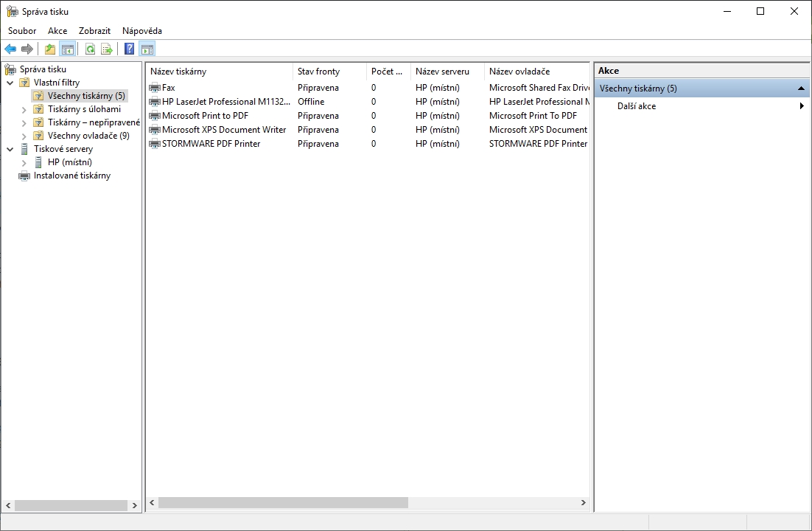The image size is (812, 531).
Task: Click the Export list toolbar icon
Action: click(106, 49)
